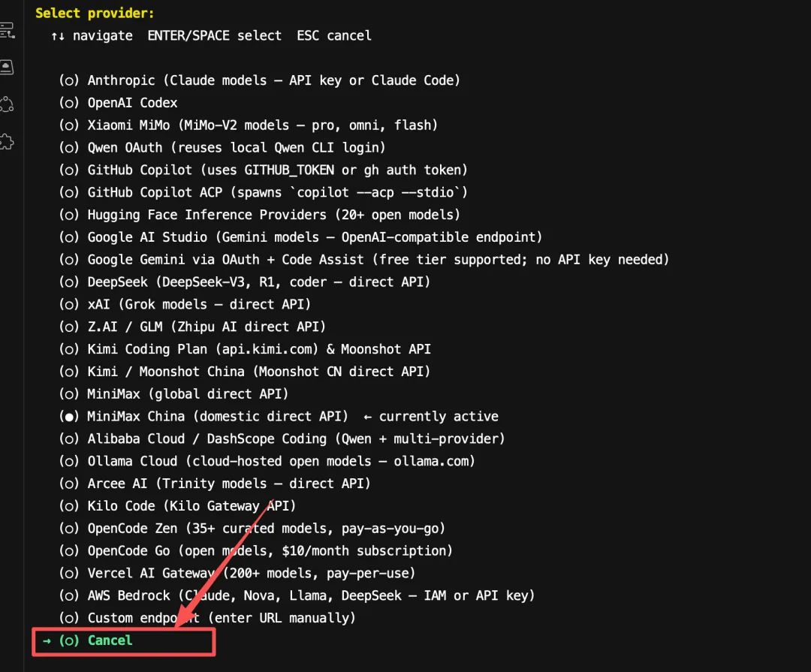Open the cloud storage drive sidebar icon
811x672 pixels.
7,68
